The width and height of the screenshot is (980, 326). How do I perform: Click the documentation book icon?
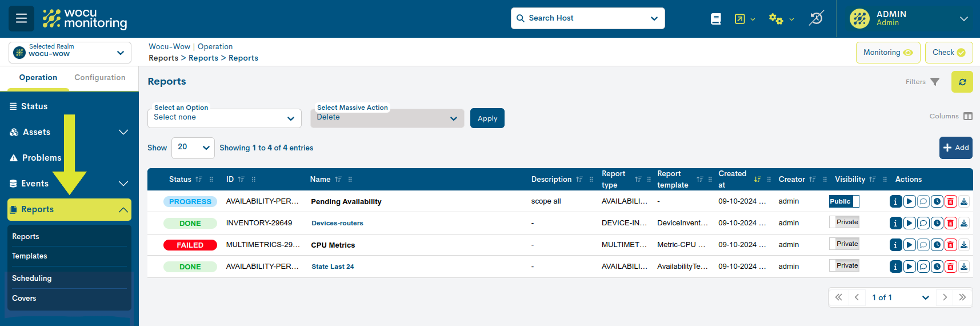click(x=715, y=19)
